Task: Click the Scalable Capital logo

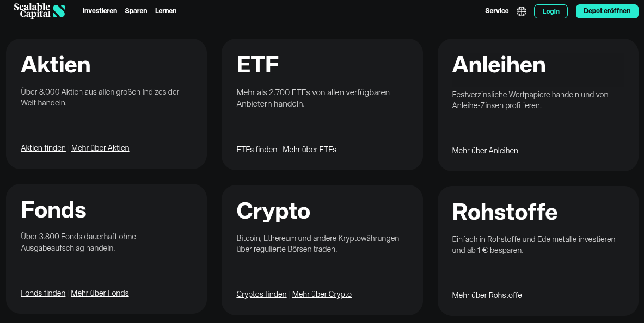Action: [39, 10]
